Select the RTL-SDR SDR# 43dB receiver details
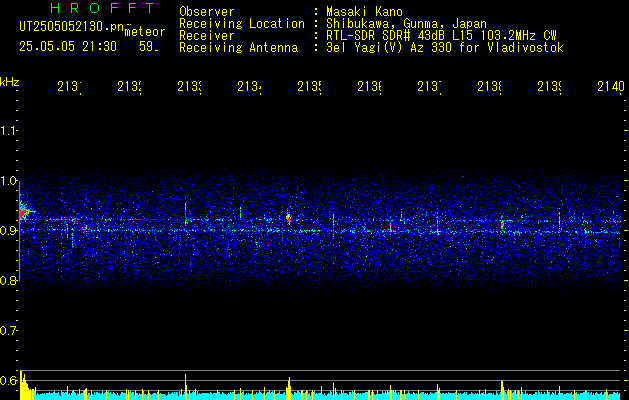Screen dimensions: 629x400 click(441, 36)
